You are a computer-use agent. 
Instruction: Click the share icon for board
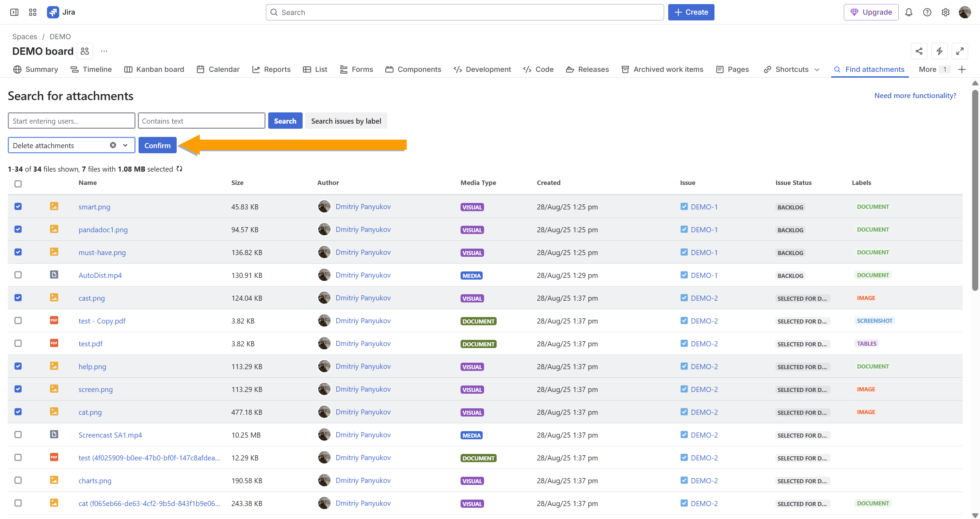[919, 51]
